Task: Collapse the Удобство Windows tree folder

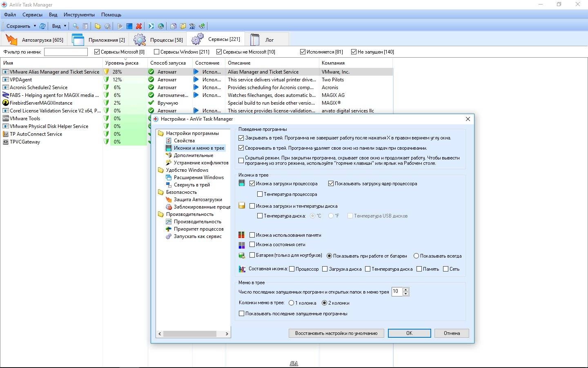Action: (x=161, y=170)
